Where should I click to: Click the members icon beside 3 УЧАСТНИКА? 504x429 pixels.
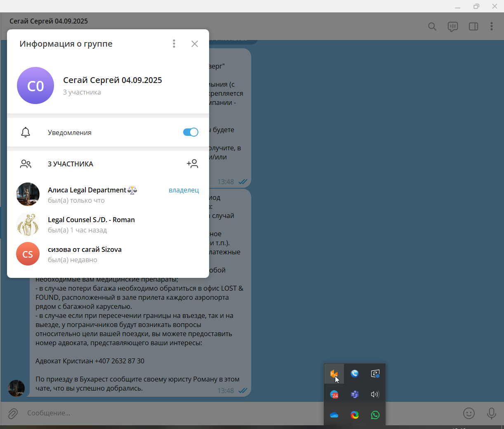point(26,164)
